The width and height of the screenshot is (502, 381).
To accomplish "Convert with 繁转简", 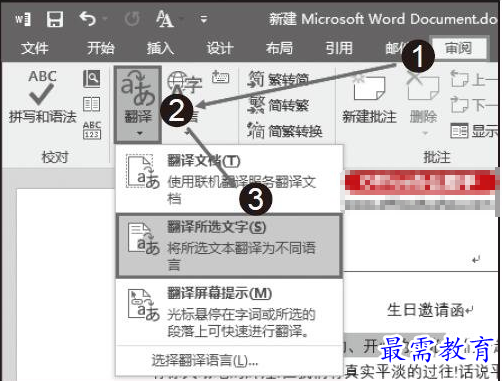I will pos(279,79).
